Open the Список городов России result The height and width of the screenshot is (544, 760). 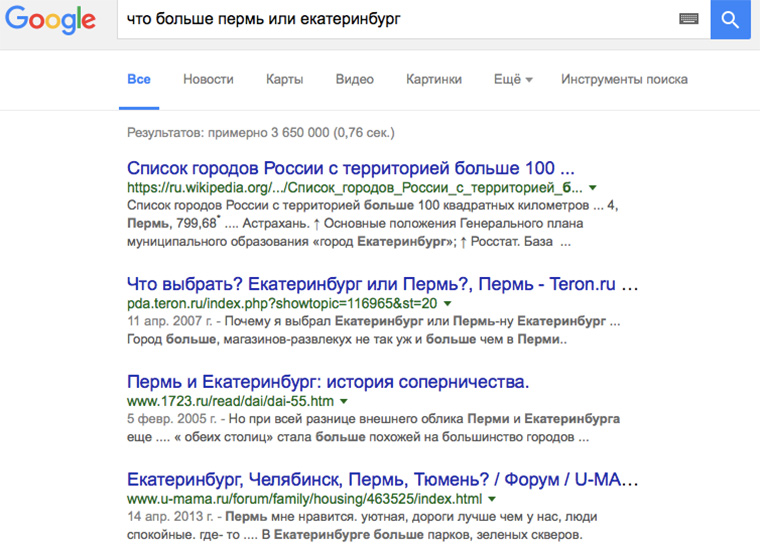350,168
